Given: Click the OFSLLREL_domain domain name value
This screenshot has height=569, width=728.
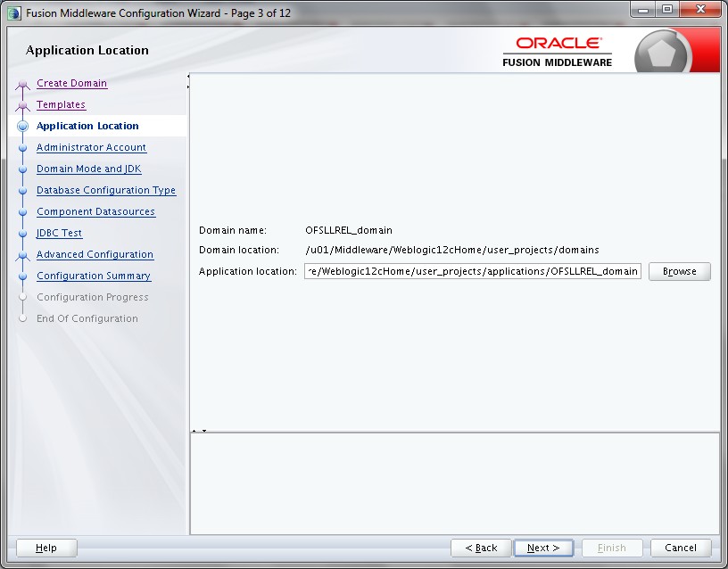Looking at the screenshot, I should (349, 230).
